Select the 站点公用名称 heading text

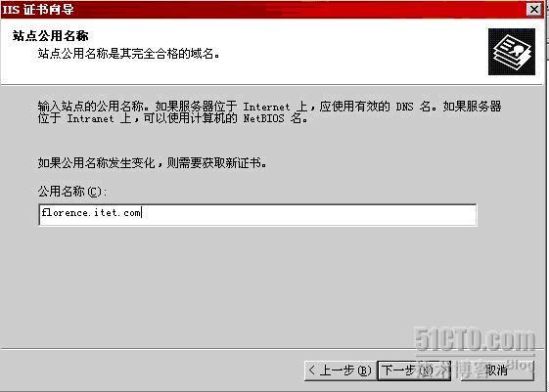tap(51, 35)
